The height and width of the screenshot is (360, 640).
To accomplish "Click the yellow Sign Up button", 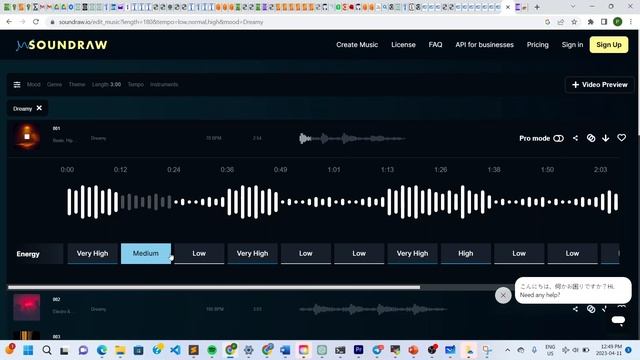I will click(609, 45).
